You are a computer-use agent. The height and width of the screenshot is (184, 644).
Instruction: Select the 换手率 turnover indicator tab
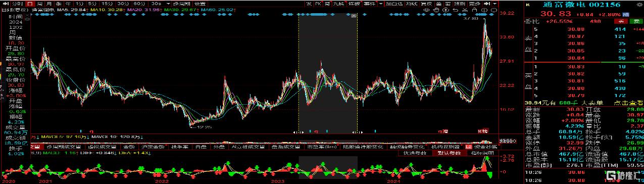point(180,147)
